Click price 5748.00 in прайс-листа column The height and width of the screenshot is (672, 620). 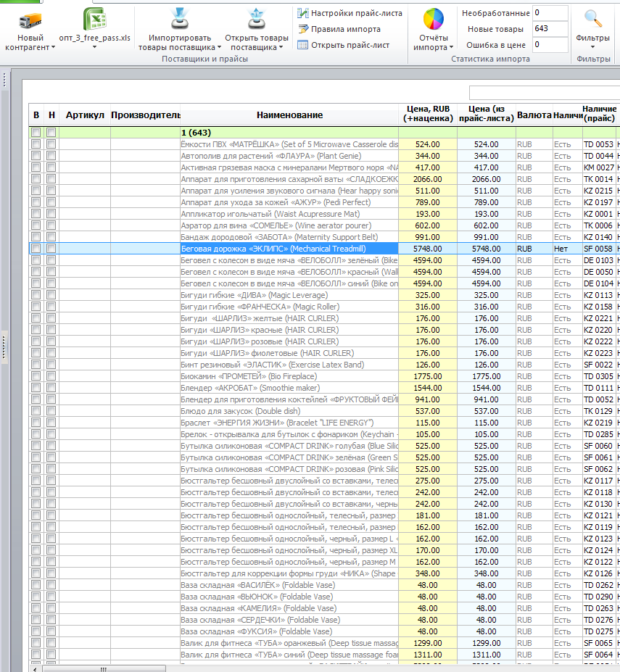click(487, 249)
